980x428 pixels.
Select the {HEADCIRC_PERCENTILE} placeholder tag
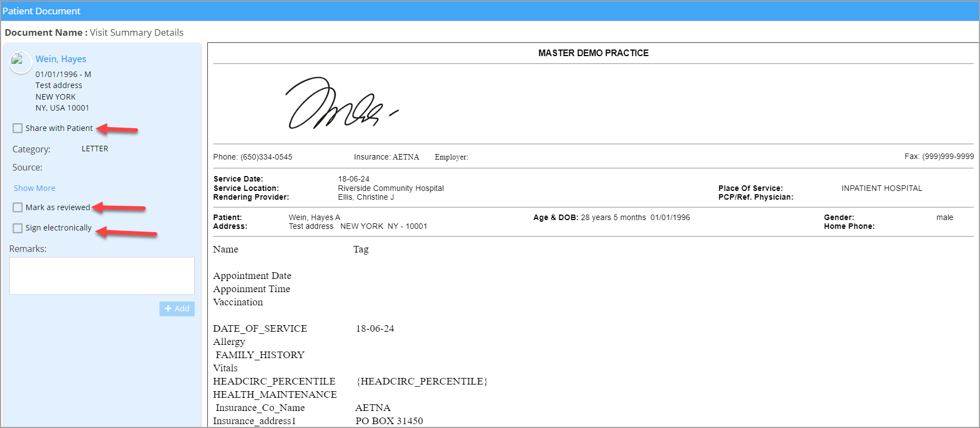(422, 381)
